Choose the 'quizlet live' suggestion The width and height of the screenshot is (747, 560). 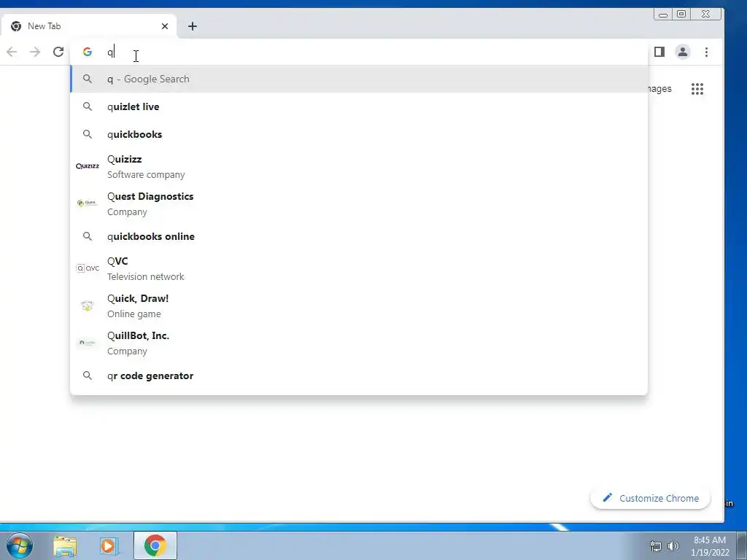coord(359,106)
